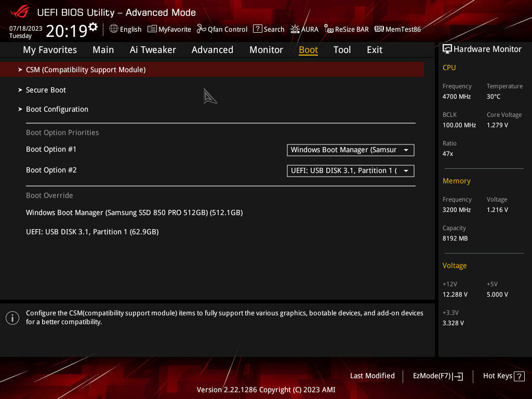532x399 pixels.
Task: Open the Monitor tab
Action: [267, 50]
